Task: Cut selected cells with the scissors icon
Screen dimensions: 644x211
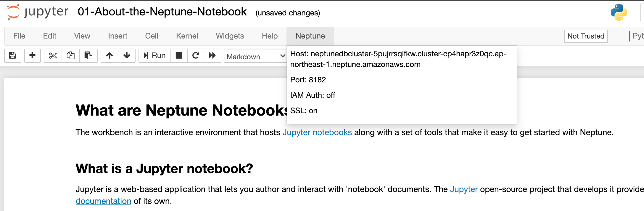Action: (53, 55)
